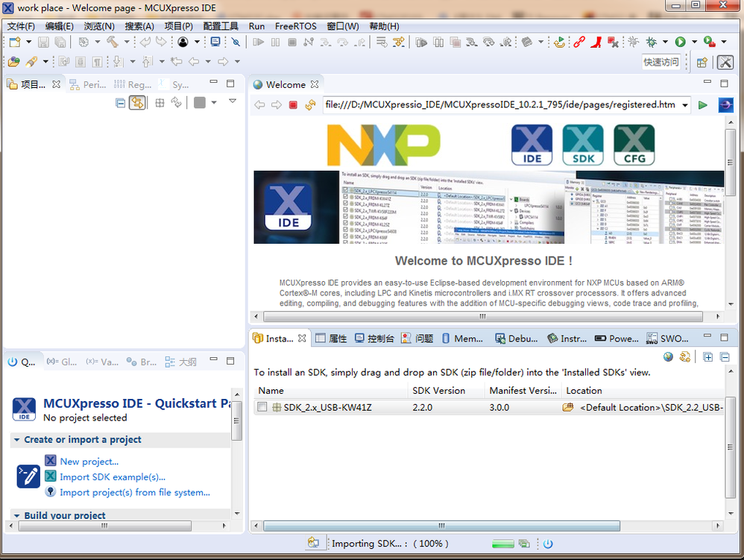Screen dimensions: 744x560
Task: Open the Run menu
Action: click(256, 26)
